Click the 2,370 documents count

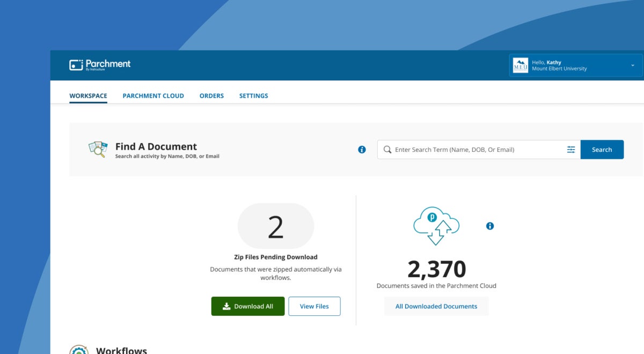point(436,269)
